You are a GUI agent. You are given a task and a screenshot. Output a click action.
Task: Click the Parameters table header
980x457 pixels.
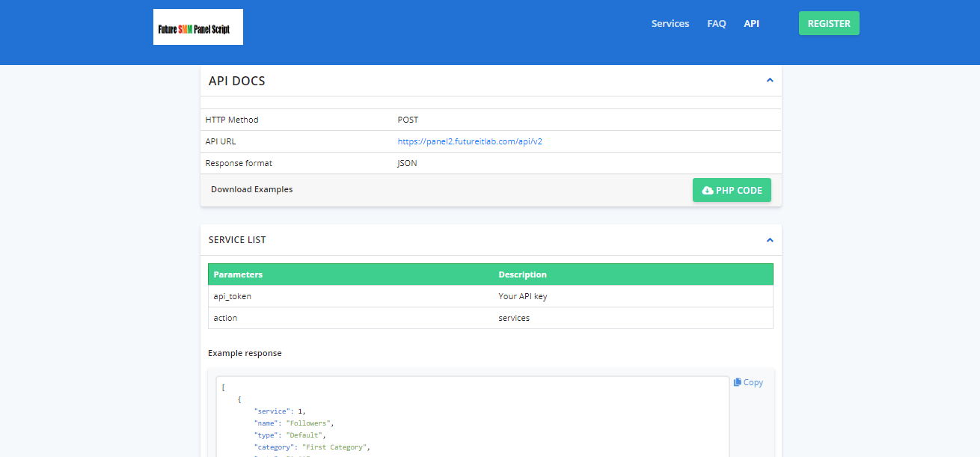pos(238,274)
